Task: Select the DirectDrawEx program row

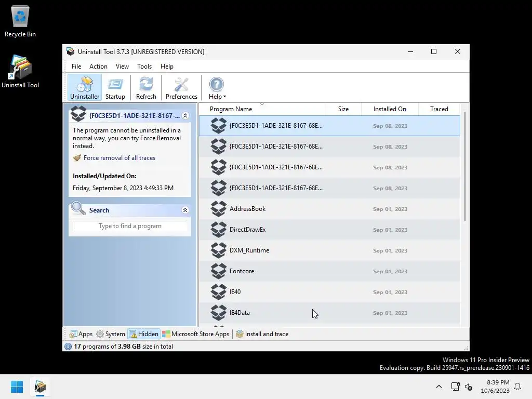Action: pos(329,230)
